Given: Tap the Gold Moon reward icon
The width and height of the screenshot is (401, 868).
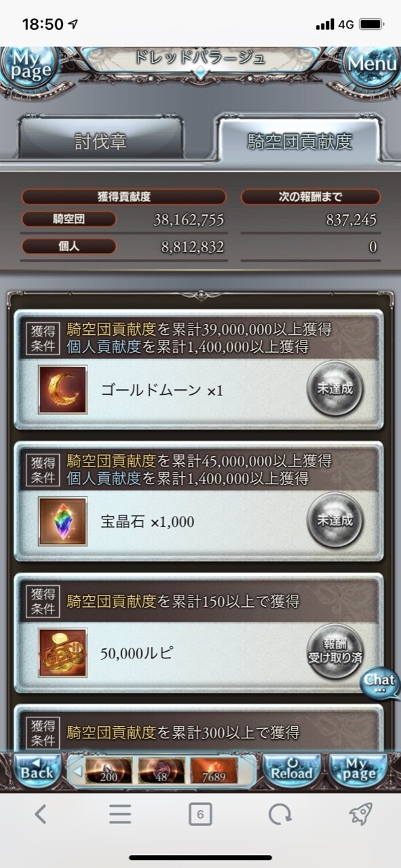Looking at the screenshot, I should pyautogui.click(x=63, y=390).
